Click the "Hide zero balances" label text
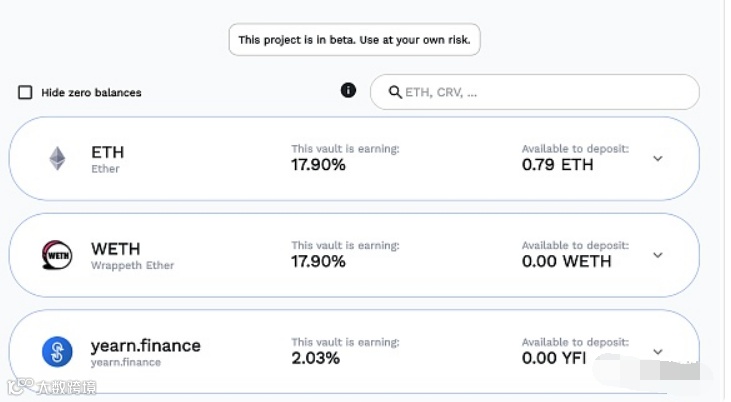 (91, 93)
